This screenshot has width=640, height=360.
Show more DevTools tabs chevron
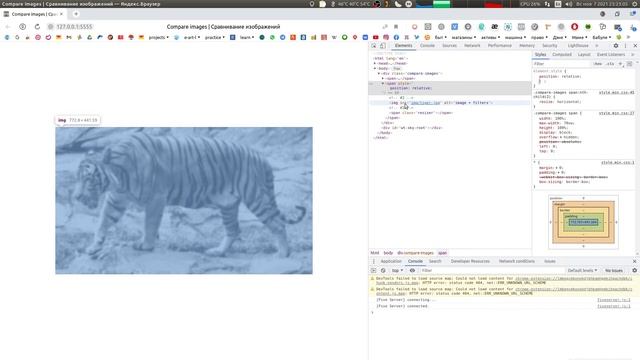(x=597, y=46)
